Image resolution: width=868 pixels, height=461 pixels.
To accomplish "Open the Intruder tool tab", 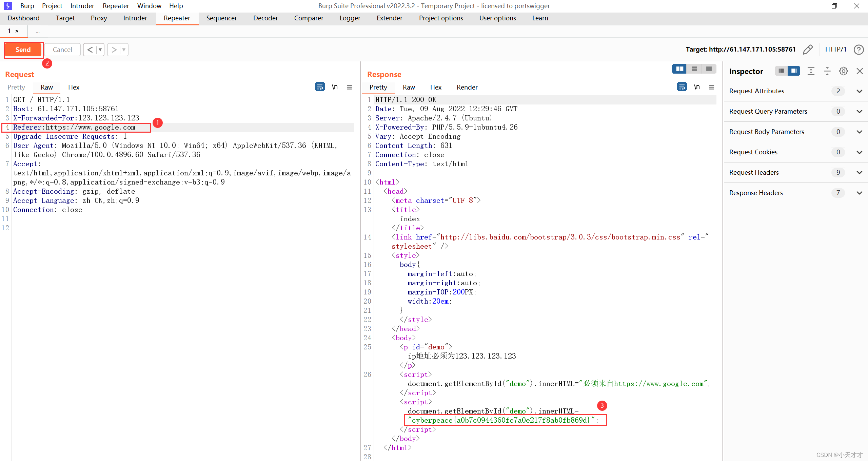I will (x=135, y=18).
